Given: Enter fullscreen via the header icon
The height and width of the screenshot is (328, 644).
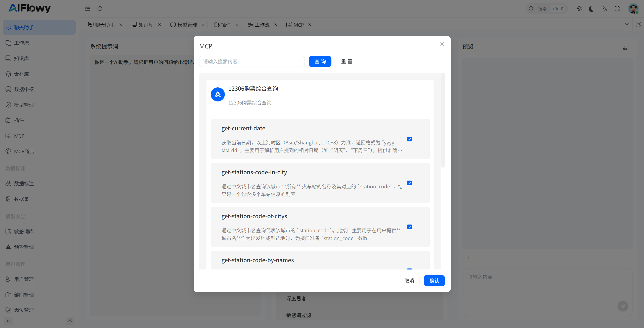Looking at the screenshot, I should (617, 9).
